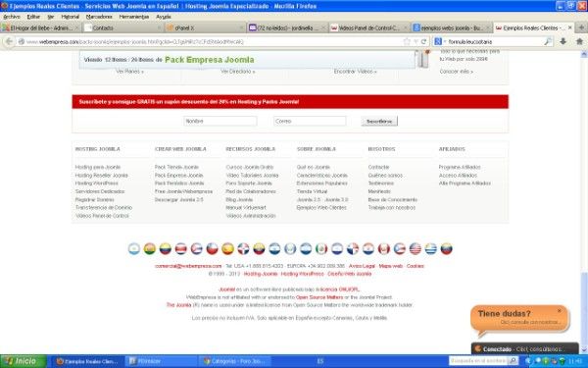Bookmark this page with the star icon
The width and height of the screenshot is (588, 368).
pos(407,41)
